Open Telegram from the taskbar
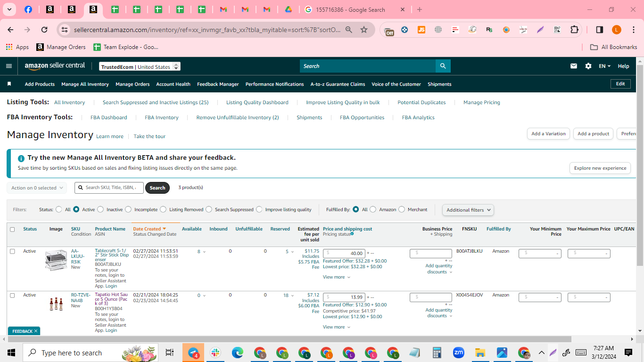 (194, 353)
